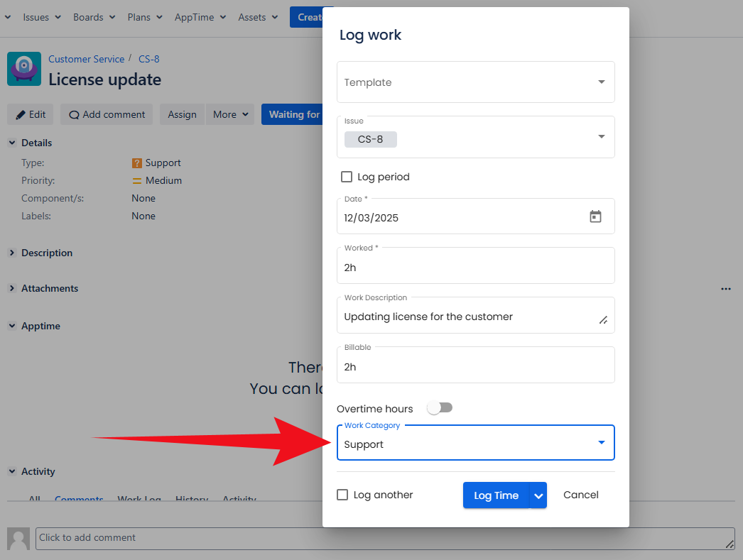Open Log Time split-button arrow
The height and width of the screenshot is (560, 743).
pyautogui.click(x=538, y=495)
